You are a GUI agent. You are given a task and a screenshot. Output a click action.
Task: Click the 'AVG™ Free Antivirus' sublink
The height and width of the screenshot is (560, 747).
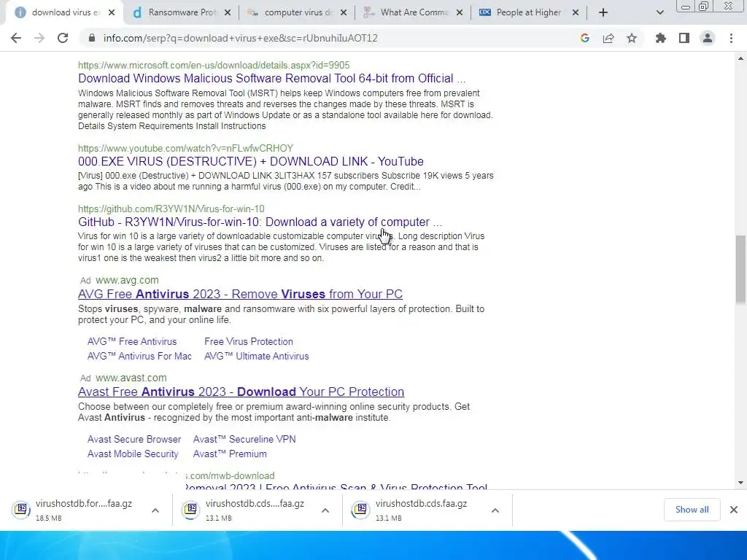[132, 341]
